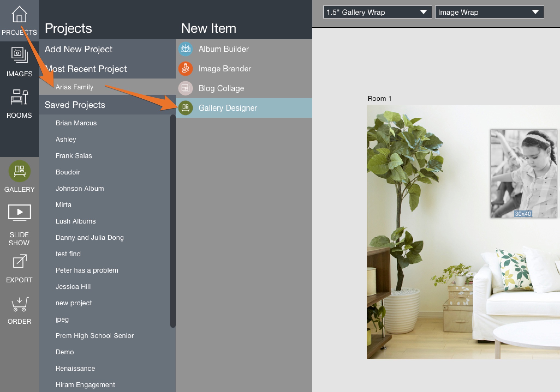Choose Image Brander from New Item
This screenshot has width=560, height=392.
point(244,69)
